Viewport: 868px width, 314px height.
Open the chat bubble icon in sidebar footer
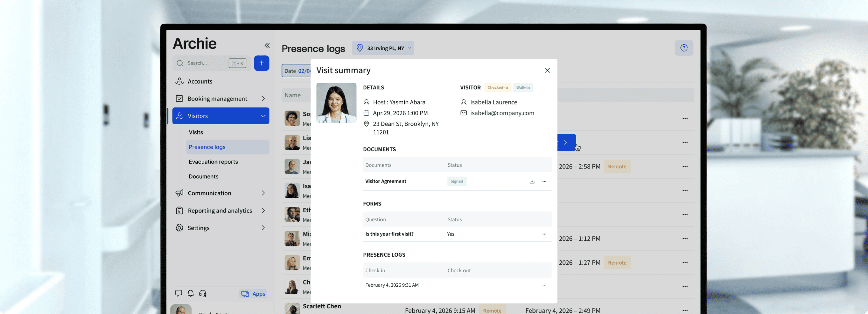tap(179, 293)
